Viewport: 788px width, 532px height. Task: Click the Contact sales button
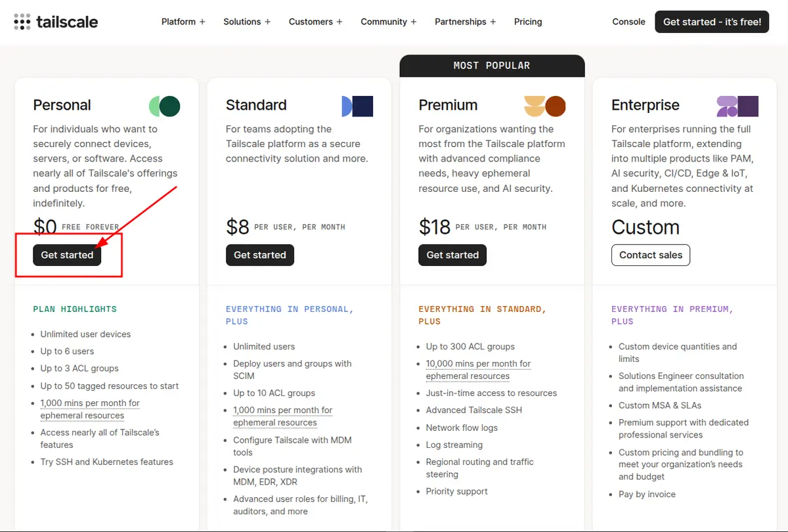[651, 255]
